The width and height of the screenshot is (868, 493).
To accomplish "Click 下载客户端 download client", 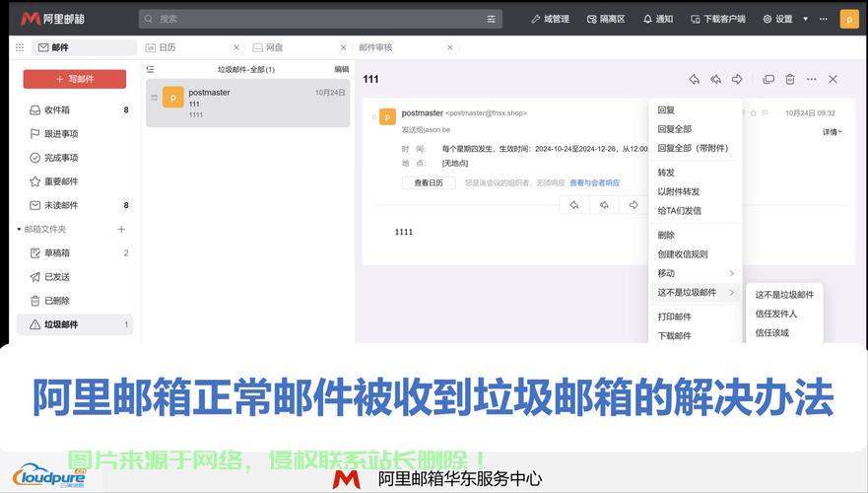I will coord(718,19).
